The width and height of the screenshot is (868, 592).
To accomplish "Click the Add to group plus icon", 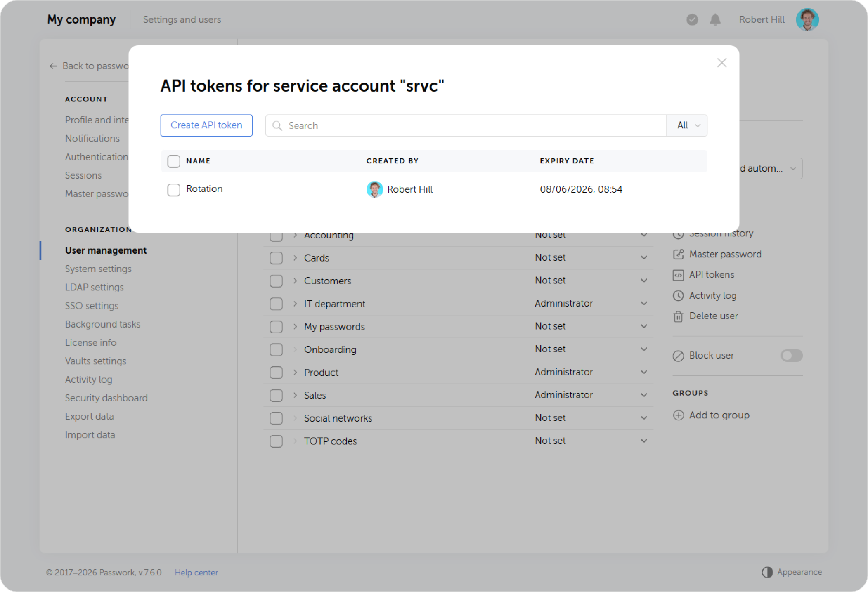I will tap(678, 415).
